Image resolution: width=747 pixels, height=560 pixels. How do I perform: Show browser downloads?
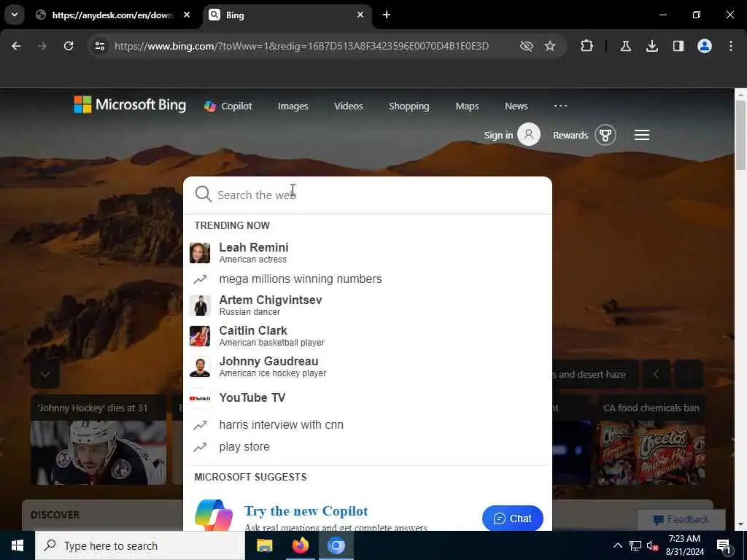click(x=651, y=46)
